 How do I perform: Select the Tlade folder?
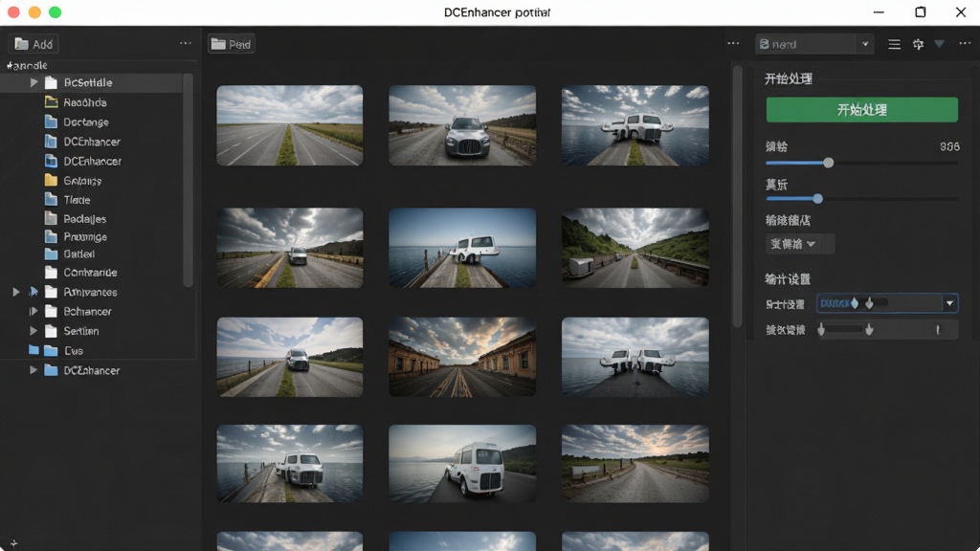tap(77, 200)
